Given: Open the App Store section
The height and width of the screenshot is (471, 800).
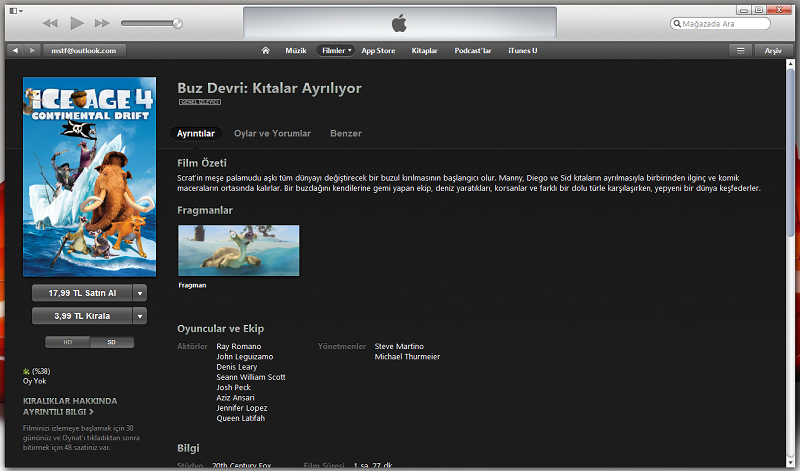Looking at the screenshot, I should 378,51.
